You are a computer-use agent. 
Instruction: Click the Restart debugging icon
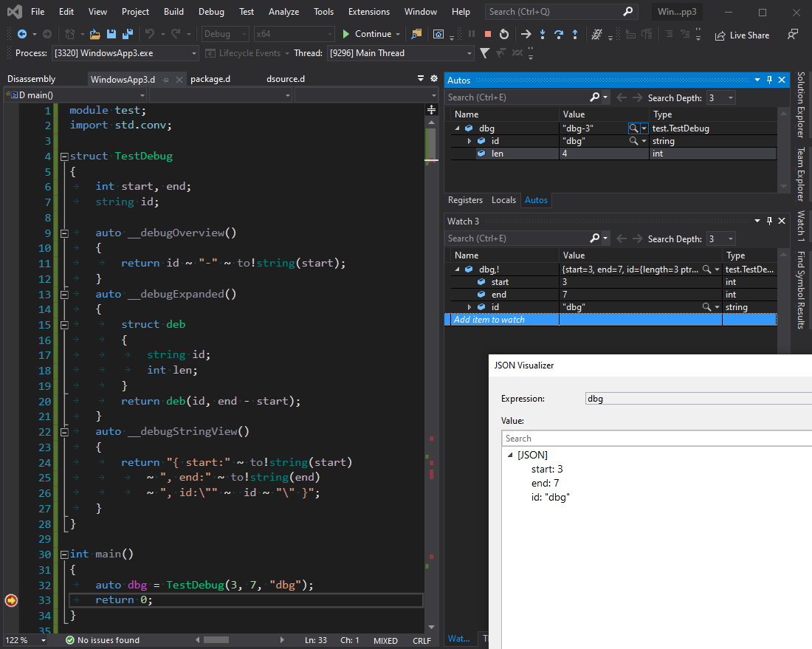pyautogui.click(x=504, y=34)
